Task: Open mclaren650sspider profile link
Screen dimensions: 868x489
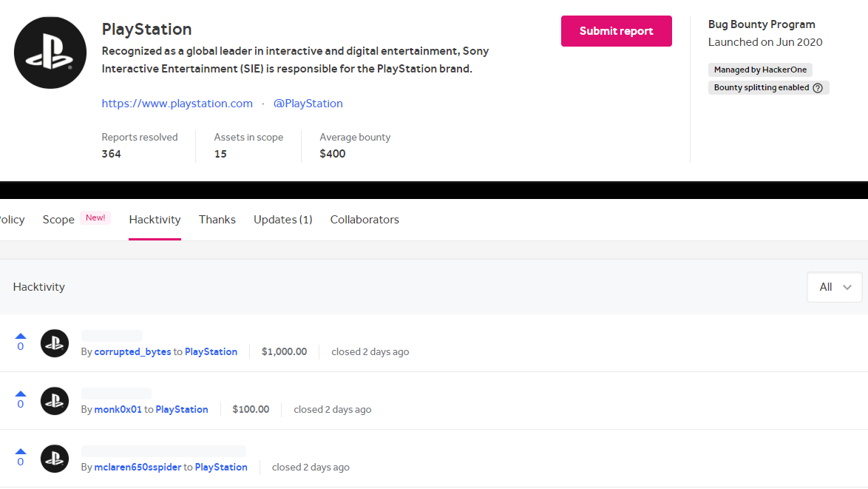Action: coord(138,468)
